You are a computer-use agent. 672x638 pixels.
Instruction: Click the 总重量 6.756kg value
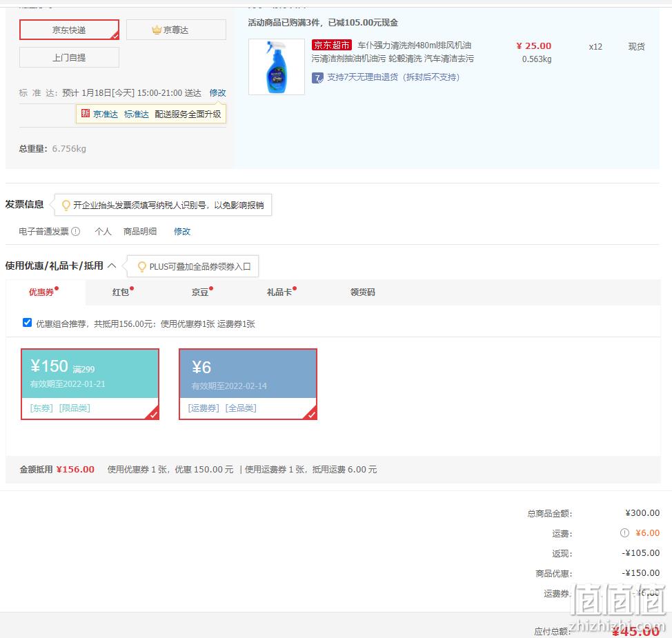point(69,149)
